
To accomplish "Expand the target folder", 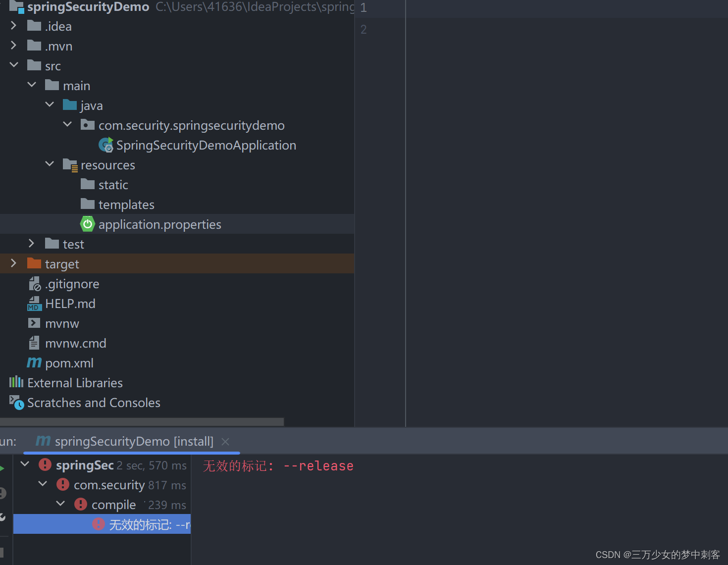I will pos(14,263).
